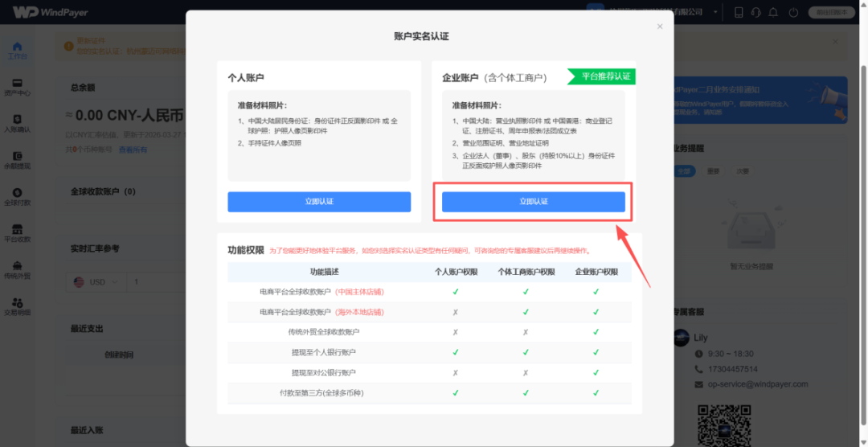The image size is (868, 447).
Task: Select the 次要 reminders tab
Action: click(x=743, y=171)
